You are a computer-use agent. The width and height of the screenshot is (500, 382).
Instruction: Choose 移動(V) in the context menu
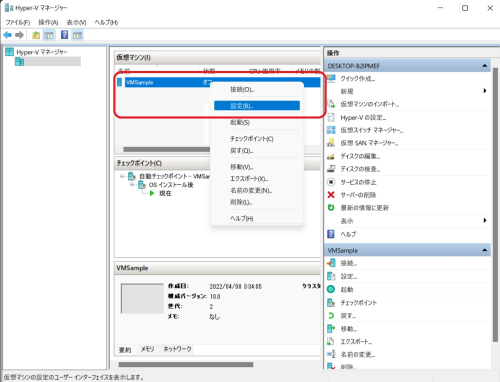(257, 167)
